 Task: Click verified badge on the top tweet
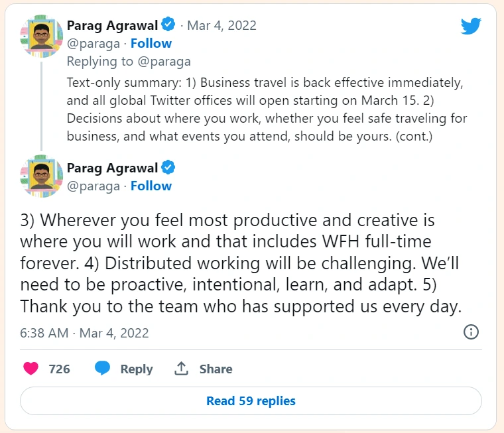pyautogui.click(x=169, y=25)
